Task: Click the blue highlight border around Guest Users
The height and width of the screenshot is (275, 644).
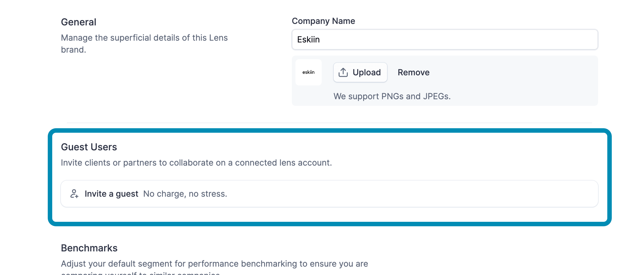Action: pyautogui.click(x=328, y=131)
